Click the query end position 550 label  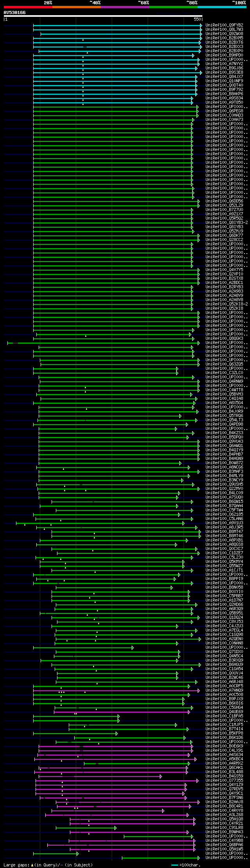click(x=197, y=19)
